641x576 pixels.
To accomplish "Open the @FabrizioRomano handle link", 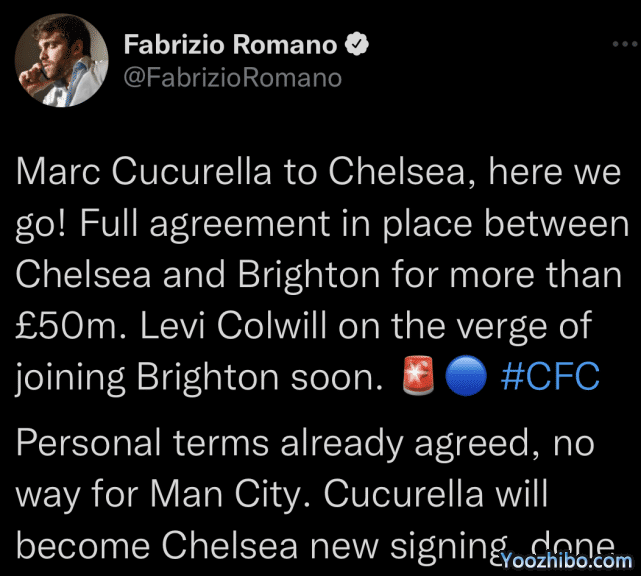I will [x=232, y=77].
